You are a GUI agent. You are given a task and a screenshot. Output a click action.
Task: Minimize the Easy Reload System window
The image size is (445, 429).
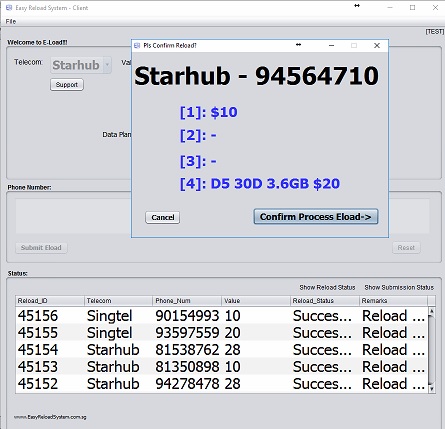point(390,7)
